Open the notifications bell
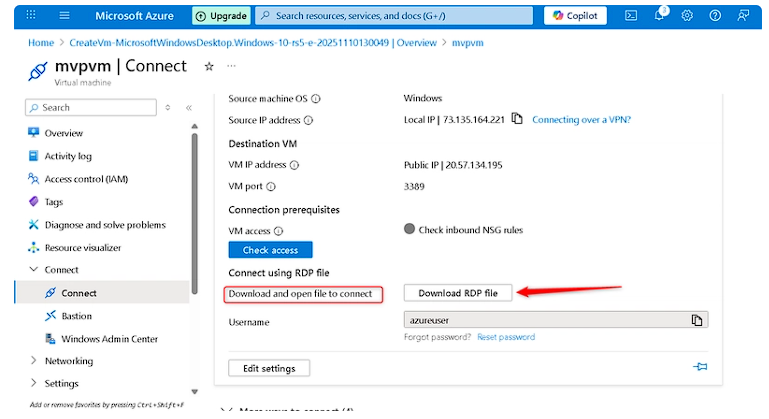Screen dimensions: 769x419 [x=659, y=16]
